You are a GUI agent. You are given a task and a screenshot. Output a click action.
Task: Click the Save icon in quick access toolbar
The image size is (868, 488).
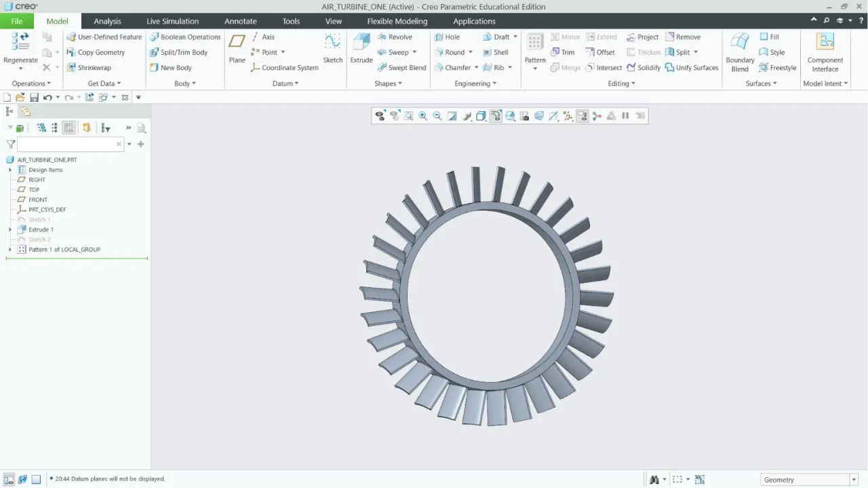pyautogui.click(x=34, y=98)
